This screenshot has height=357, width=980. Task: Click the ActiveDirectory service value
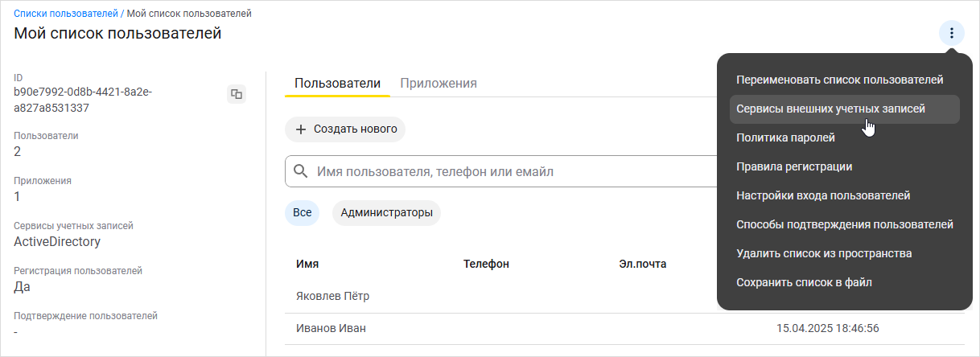57,241
